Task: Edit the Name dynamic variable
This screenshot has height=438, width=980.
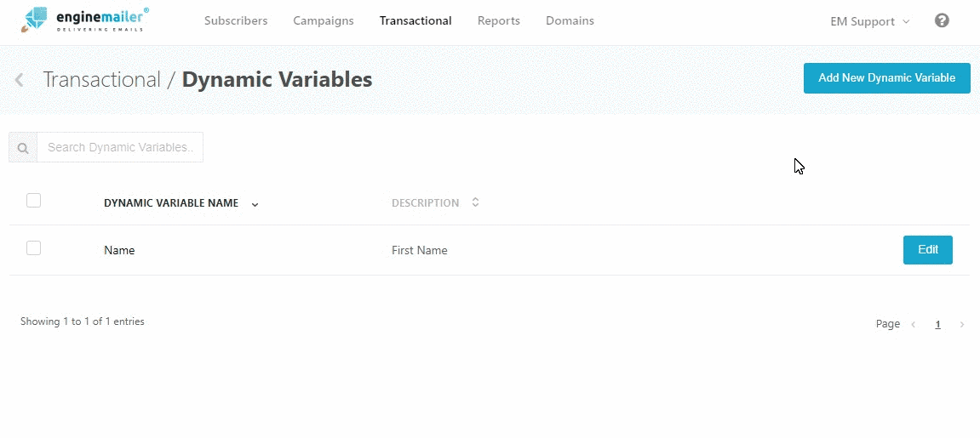Action: [x=927, y=250]
